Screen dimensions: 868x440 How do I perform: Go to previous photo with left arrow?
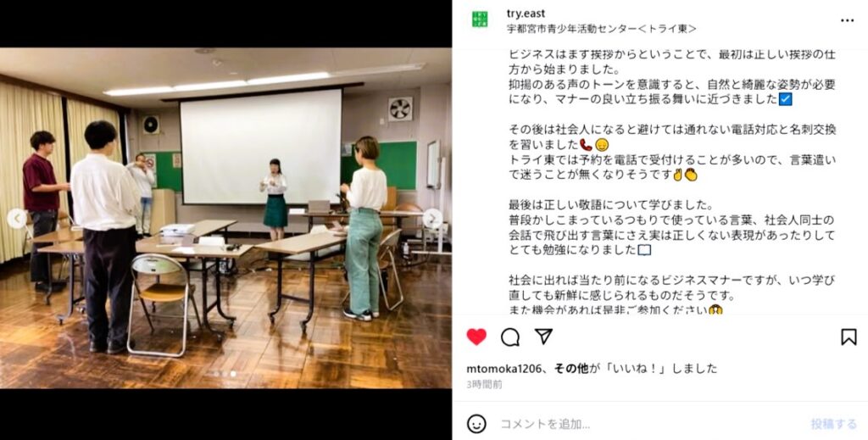pyautogui.click(x=17, y=218)
